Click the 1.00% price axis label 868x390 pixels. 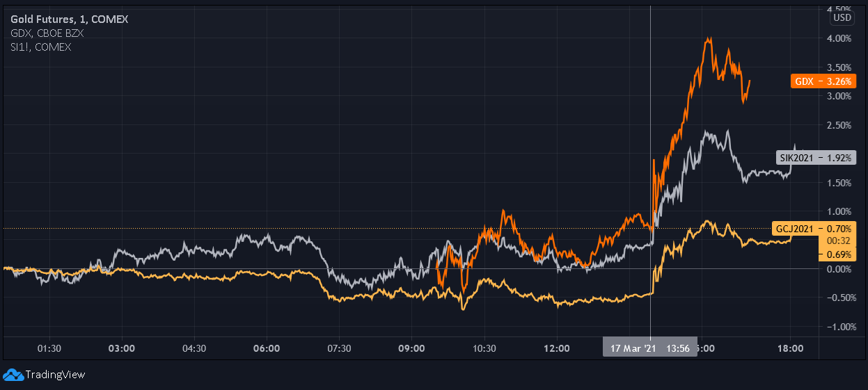(x=839, y=211)
